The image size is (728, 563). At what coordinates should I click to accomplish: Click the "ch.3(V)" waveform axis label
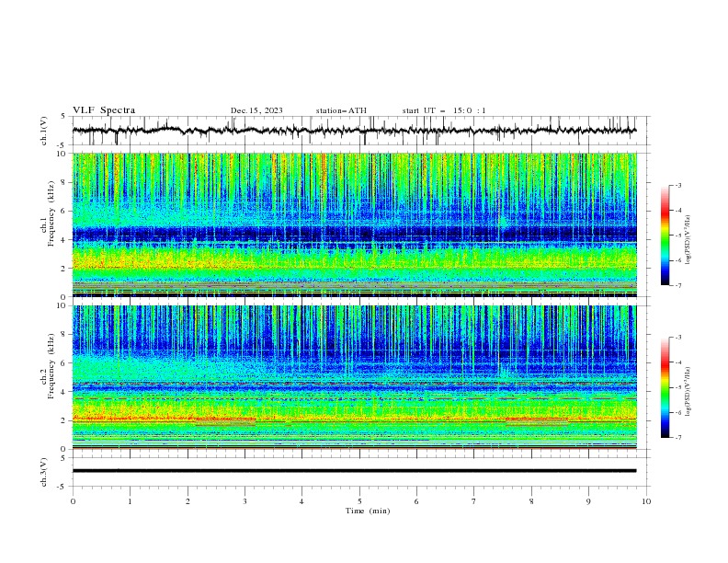click(x=43, y=472)
